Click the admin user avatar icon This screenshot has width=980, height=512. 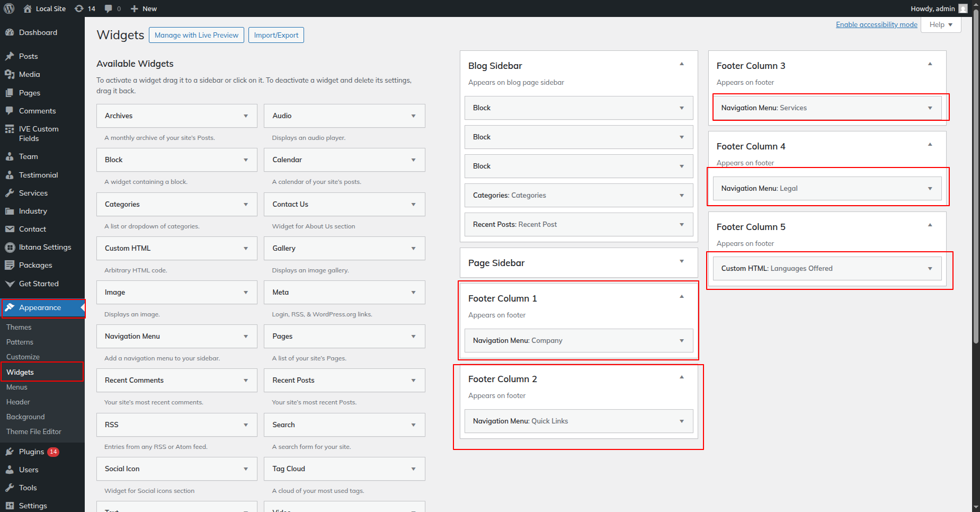[963, 8]
